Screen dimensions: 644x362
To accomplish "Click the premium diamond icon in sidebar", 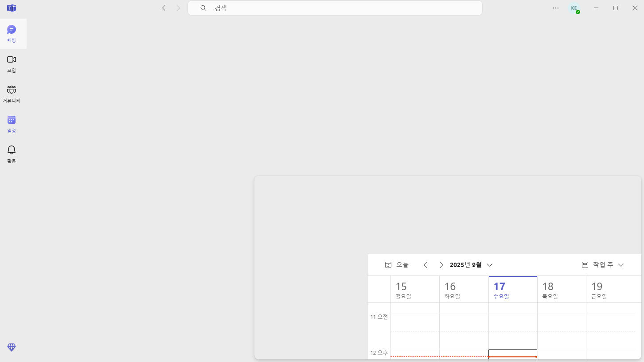I will (12, 347).
